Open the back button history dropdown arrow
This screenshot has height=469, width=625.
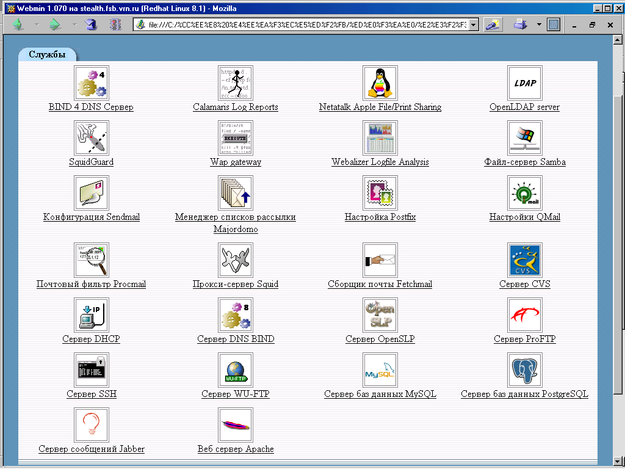coord(37,25)
